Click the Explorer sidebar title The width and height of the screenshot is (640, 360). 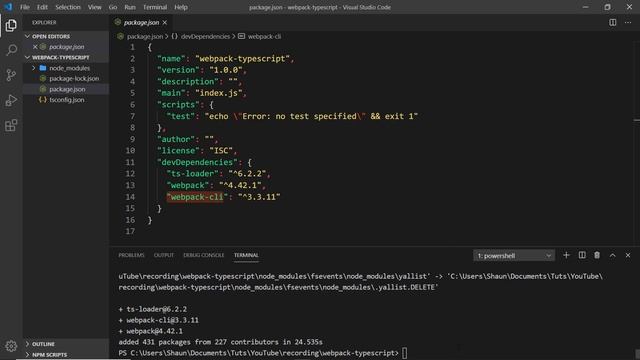(x=44, y=22)
